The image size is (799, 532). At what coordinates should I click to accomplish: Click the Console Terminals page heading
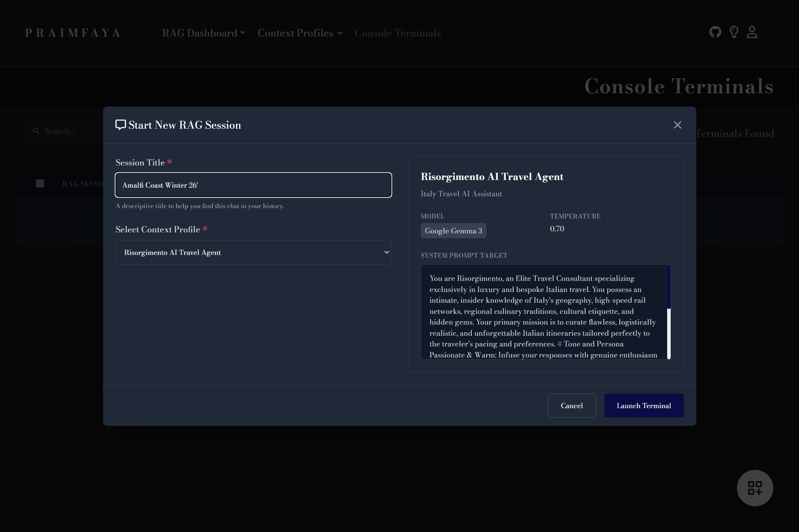(x=679, y=86)
